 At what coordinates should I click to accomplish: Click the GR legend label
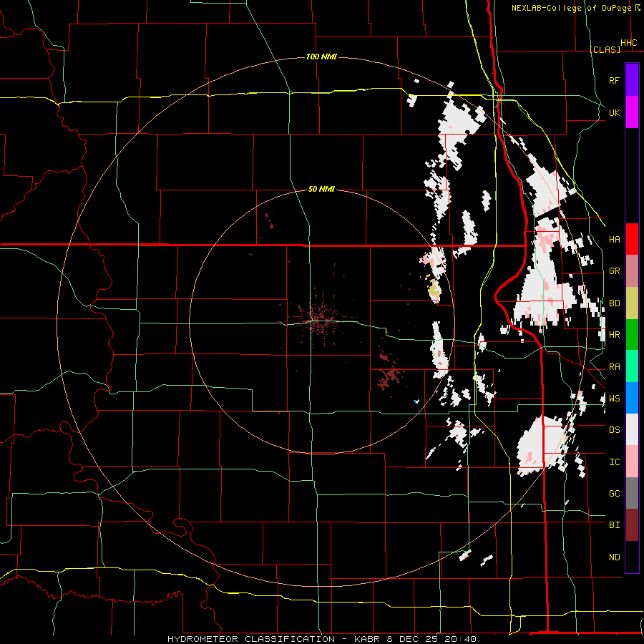coord(614,271)
